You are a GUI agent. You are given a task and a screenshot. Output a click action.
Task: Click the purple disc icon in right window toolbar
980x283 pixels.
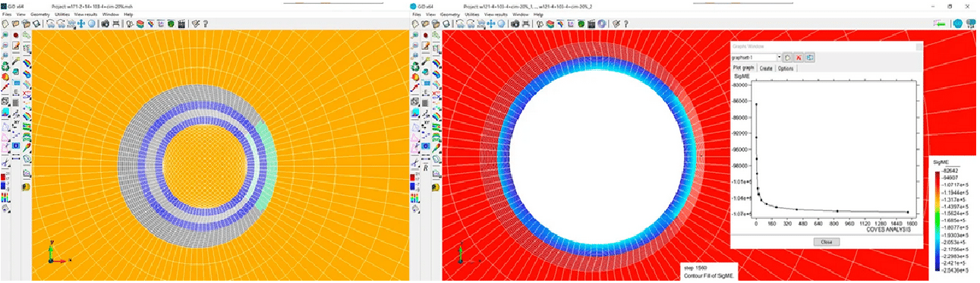coord(601,24)
